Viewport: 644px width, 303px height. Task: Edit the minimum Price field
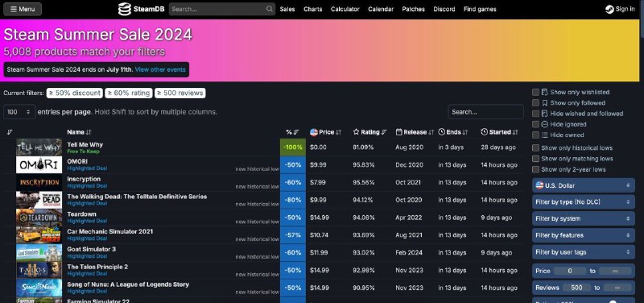(570, 271)
